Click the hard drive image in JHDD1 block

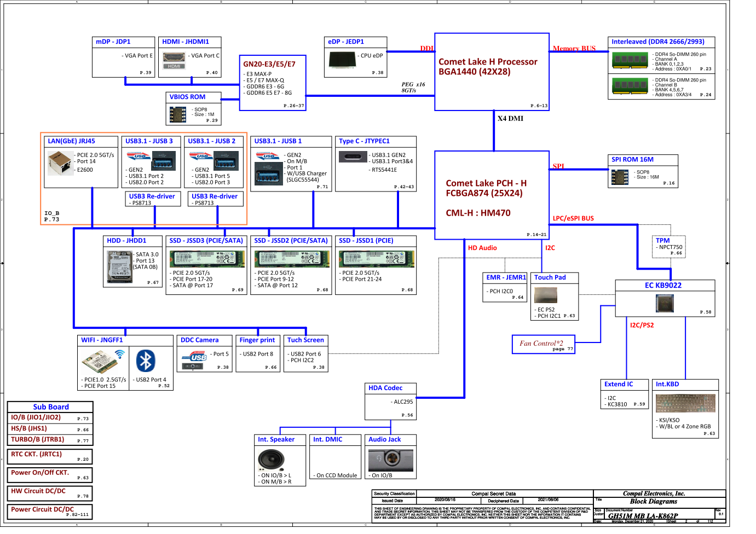tap(120, 266)
